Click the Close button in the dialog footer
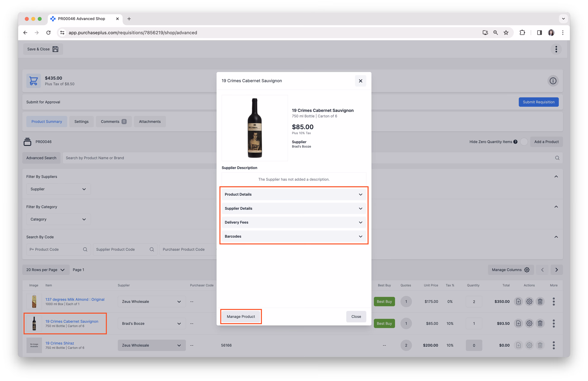The image size is (588, 381). coord(356,317)
